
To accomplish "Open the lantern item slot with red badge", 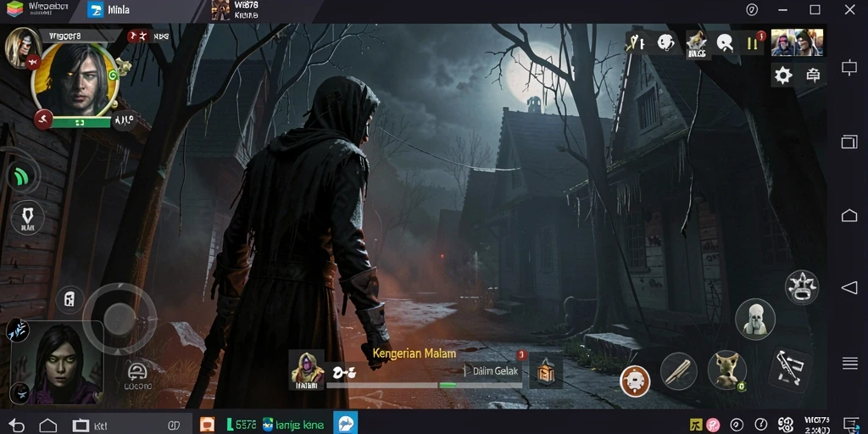I will (545, 371).
